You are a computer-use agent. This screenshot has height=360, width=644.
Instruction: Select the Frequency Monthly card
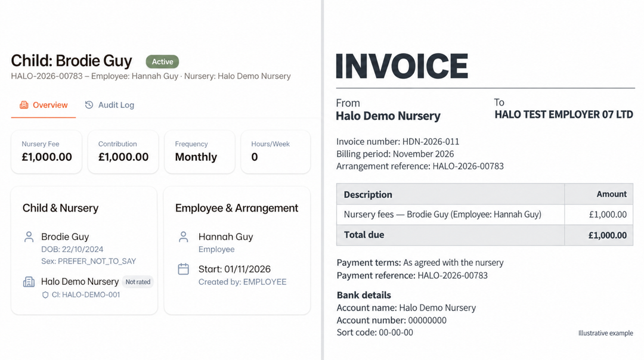pyautogui.click(x=200, y=152)
